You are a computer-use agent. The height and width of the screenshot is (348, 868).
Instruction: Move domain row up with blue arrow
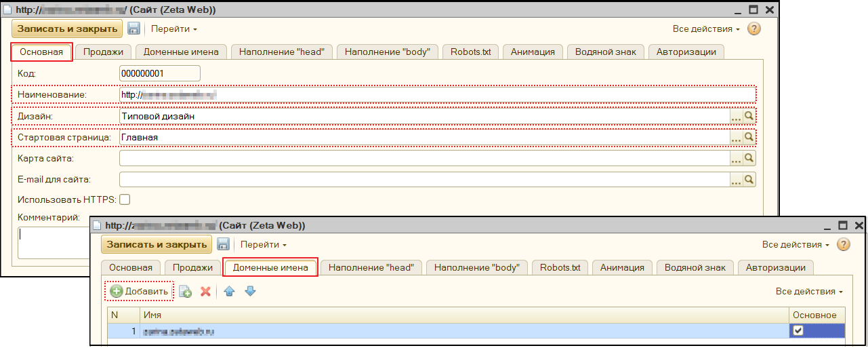(x=229, y=291)
